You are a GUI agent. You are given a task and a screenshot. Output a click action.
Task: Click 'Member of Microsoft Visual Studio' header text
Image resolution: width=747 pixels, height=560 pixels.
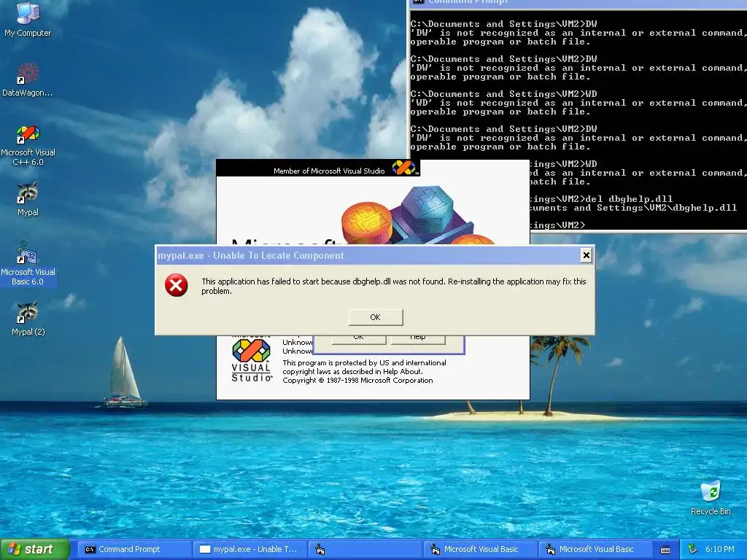coord(329,171)
